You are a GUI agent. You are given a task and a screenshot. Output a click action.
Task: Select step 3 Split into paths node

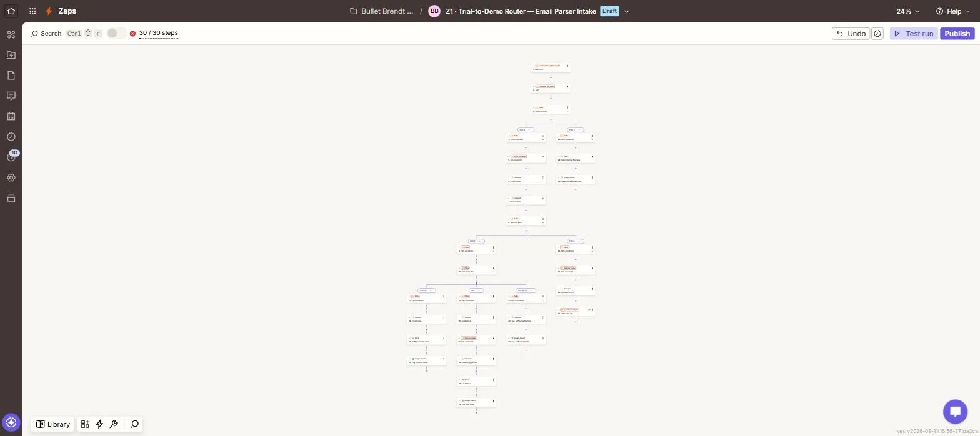tap(551, 109)
